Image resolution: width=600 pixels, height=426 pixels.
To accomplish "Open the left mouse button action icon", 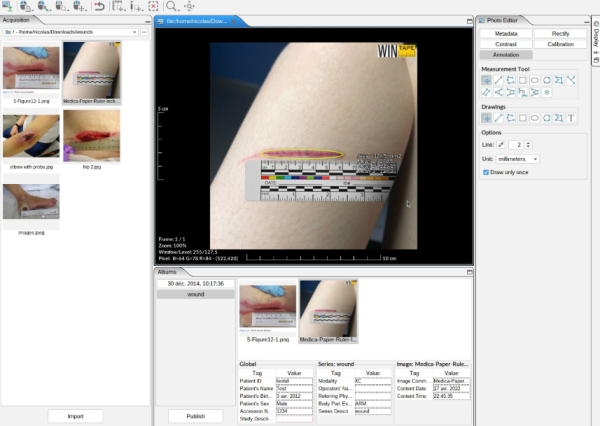I will (26, 6).
